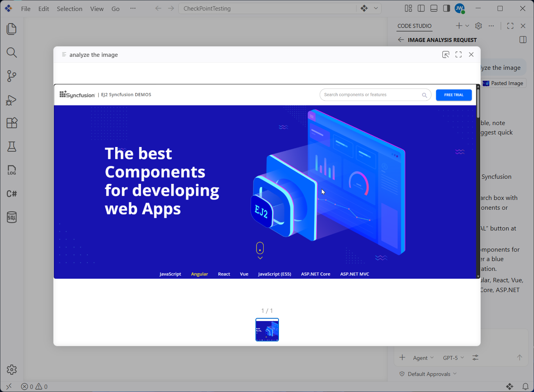Maximize the Code Studio panel

(x=510, y=26)
